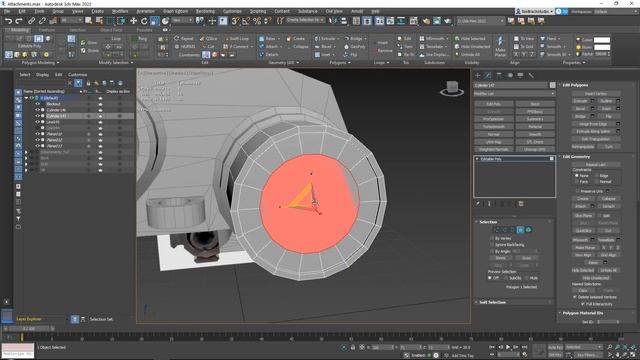Viewport: 640px width, 360px height.
Task: Click the Play Animation button
Action: pyautogui.click(x=508, y=347)
